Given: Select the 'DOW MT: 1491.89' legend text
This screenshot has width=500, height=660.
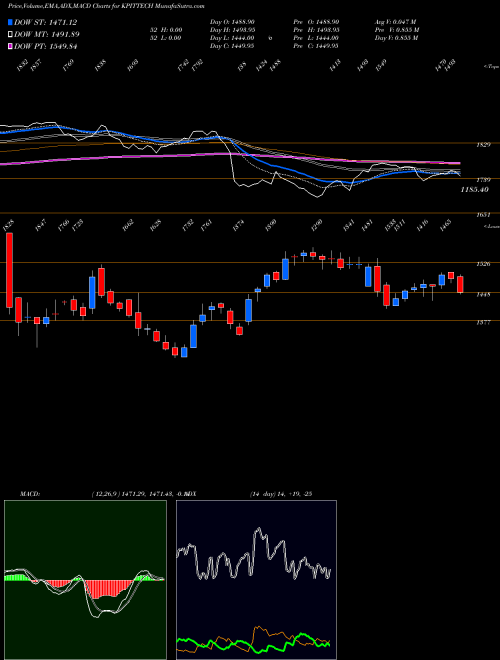Looking at the screenshot, I should pyautogui.click(x=47, y=35).
